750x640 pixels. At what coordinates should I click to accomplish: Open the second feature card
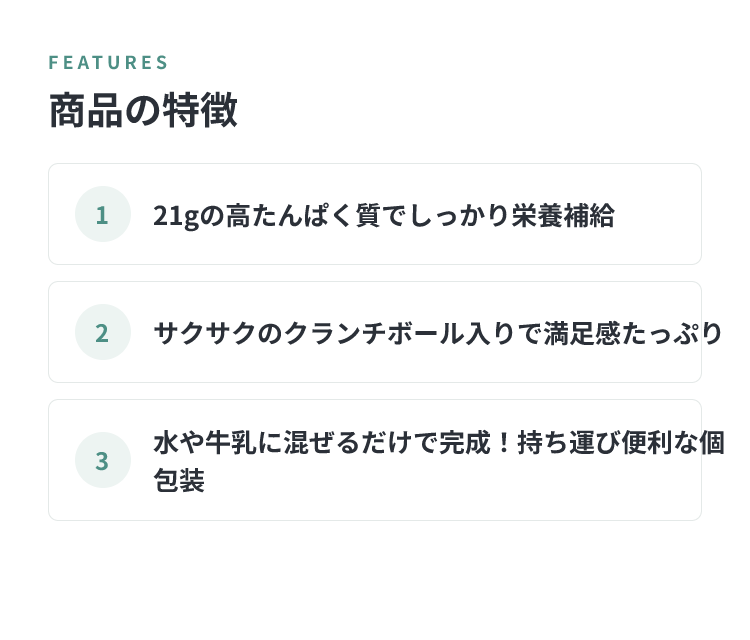(375, 332)
